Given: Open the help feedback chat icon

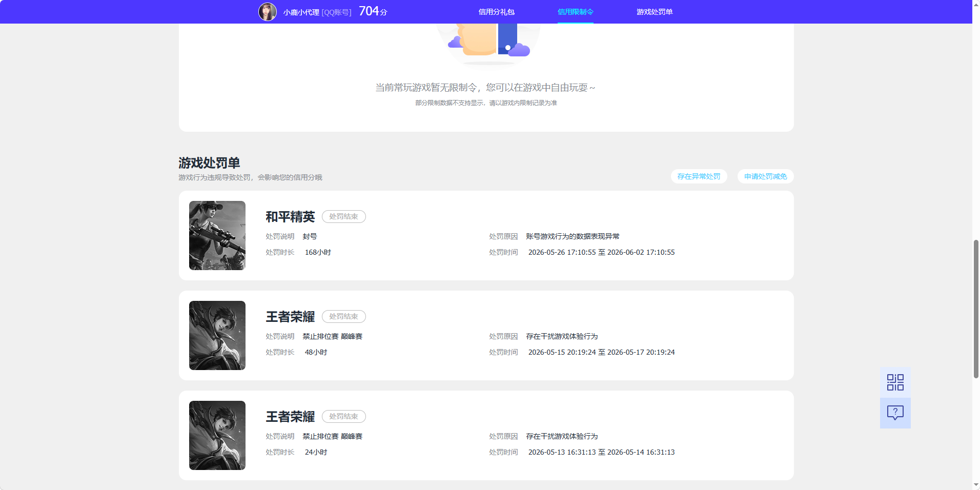Looking at the screenshot, I should click(x=895, y=413).
